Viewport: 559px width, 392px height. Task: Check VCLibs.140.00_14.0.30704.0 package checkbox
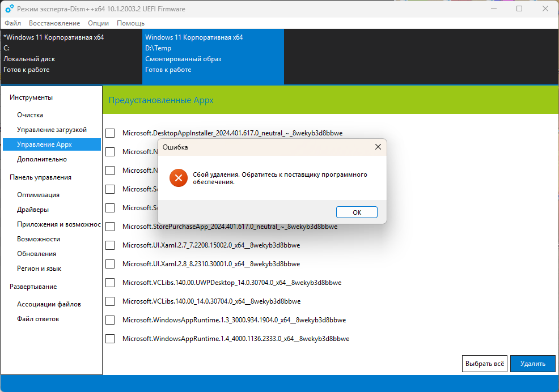pyautogui.click(x=110, y=301)
